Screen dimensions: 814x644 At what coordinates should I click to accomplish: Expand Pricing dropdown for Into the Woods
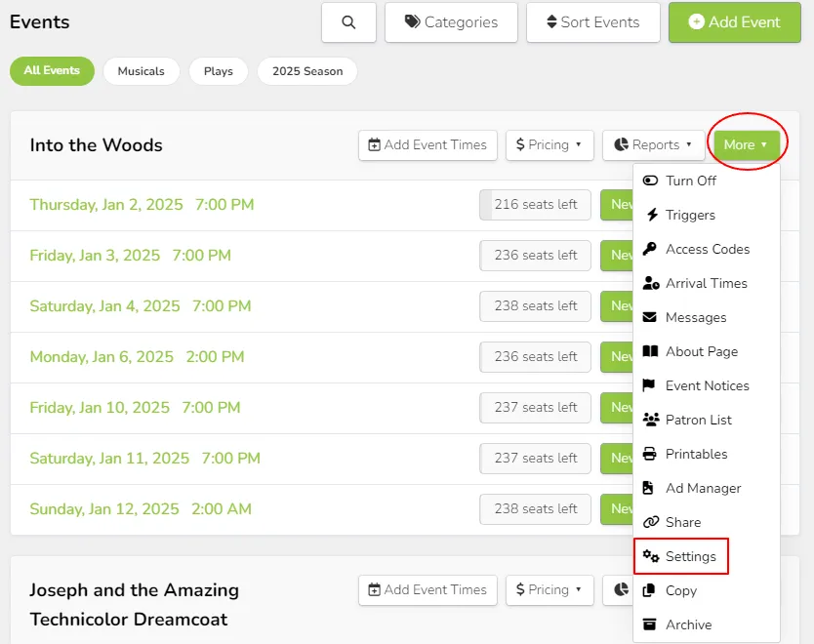point(549,145)
